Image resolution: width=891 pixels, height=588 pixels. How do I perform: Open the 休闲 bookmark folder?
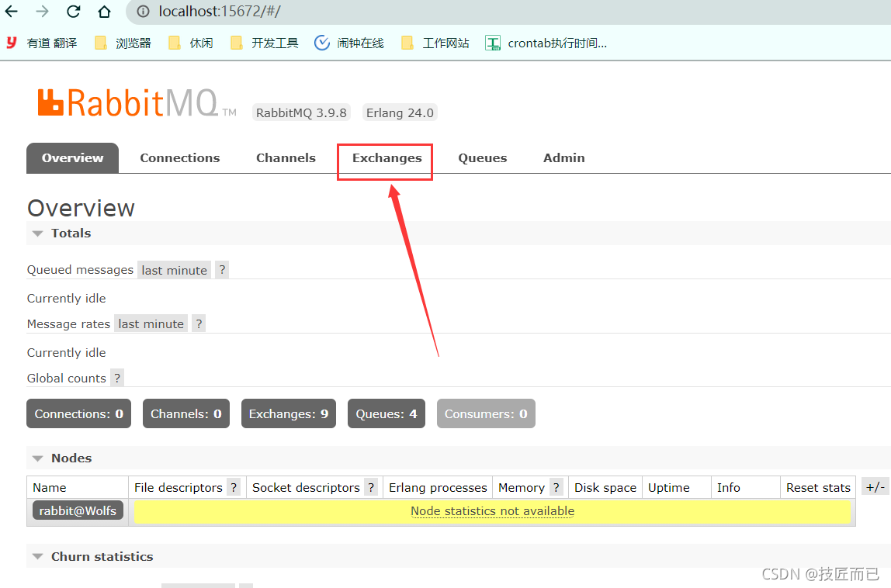tap(191, 43)
